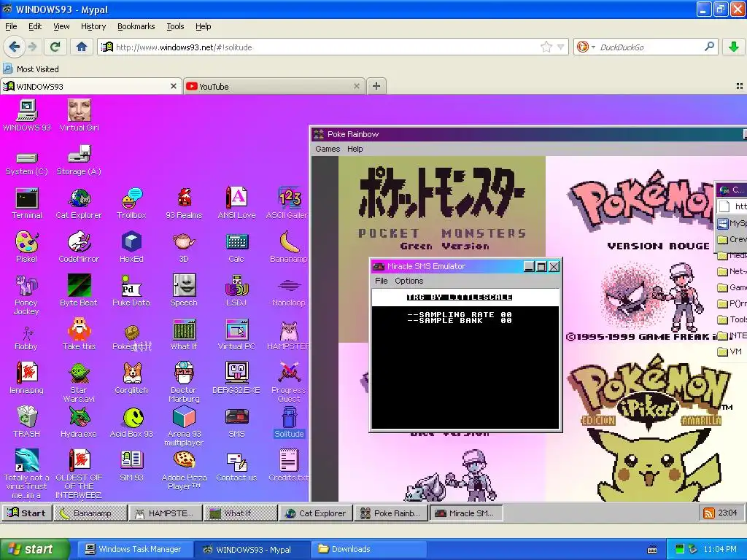The width and height of the screenshot is (747, 560).
Task: Open the TRASH recycle bin icon
Action: 27,422
